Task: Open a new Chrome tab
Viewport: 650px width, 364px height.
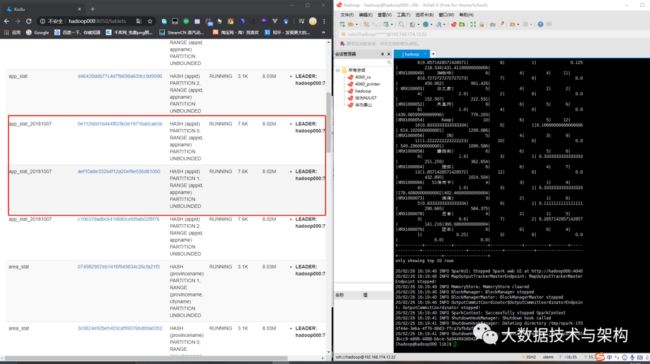Action: coord(92,9)
